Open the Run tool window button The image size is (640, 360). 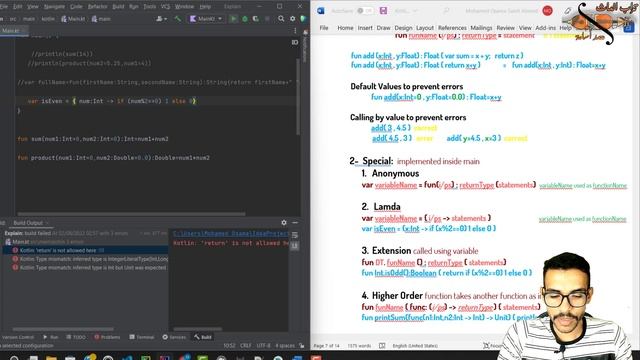[51, 337]
